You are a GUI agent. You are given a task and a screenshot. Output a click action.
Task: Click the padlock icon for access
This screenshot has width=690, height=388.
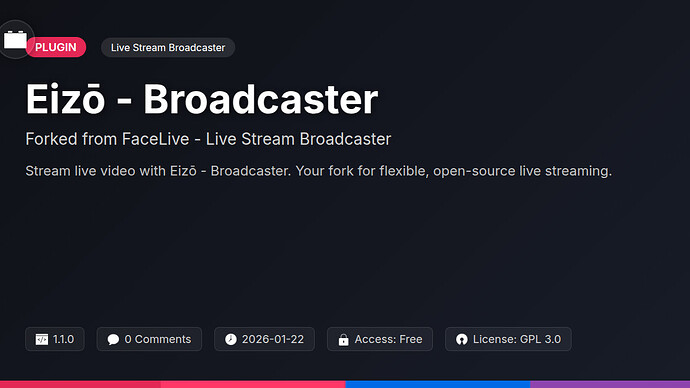point(344,340)
